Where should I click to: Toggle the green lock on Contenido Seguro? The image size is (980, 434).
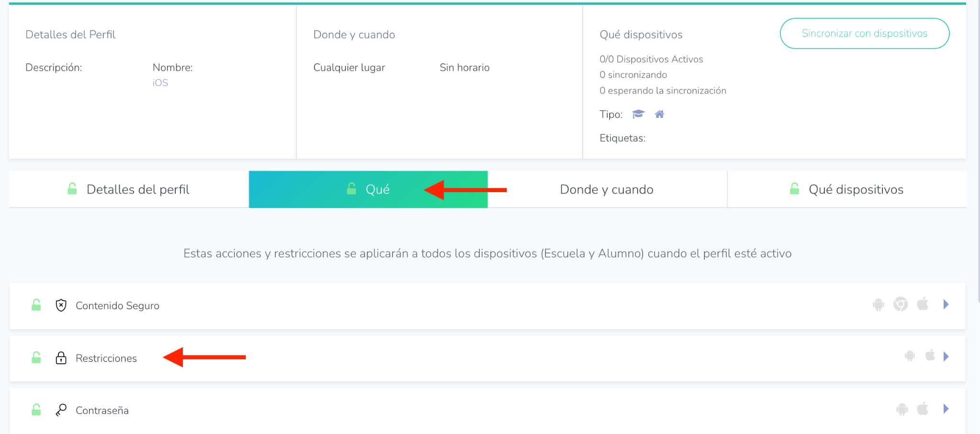point(36,305)
